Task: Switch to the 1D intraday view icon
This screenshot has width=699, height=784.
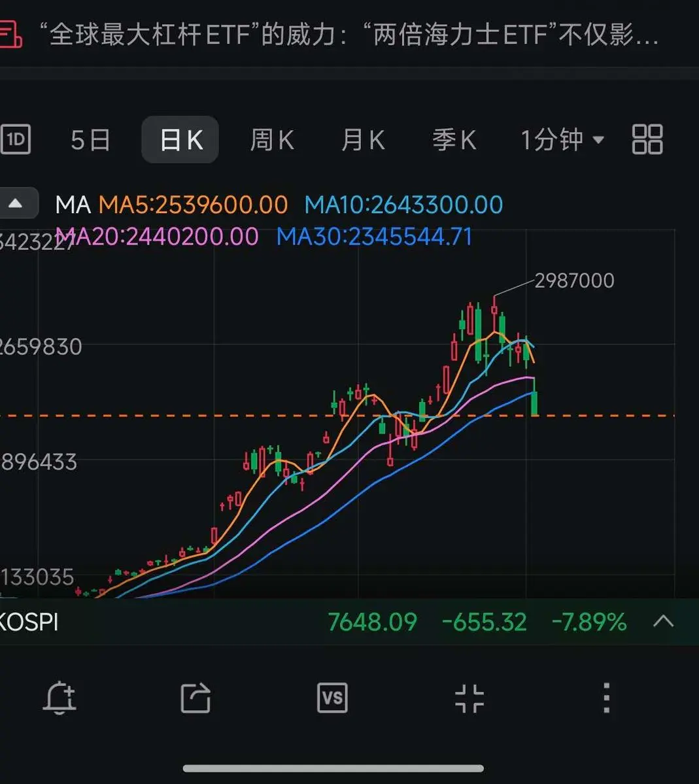Action: [x=16, y=139]
